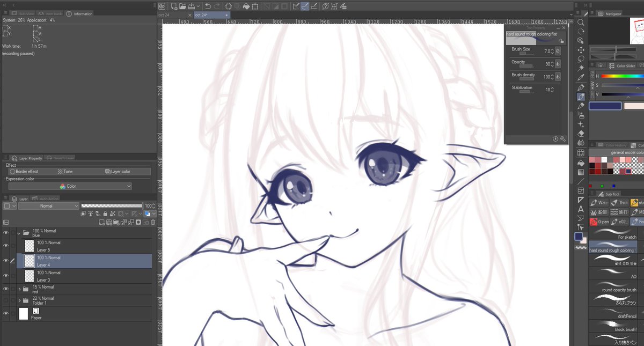Open the Information palette tab
This screenshot has width=644, height=346.
pyautogui.click(x=79, y=13)
